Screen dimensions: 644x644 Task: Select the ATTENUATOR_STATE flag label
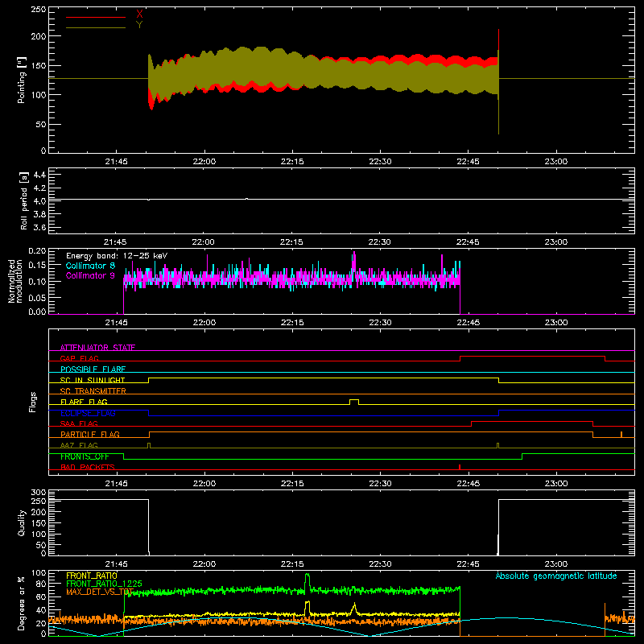pyautogui.click(x=97, y=348)
